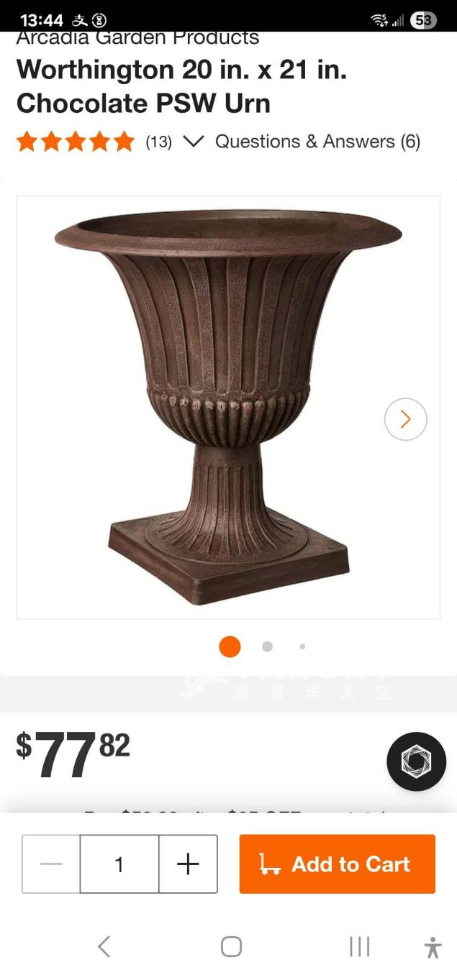Select the second image carousel dot
The image size is (457, 980).
tap(267, 646)
